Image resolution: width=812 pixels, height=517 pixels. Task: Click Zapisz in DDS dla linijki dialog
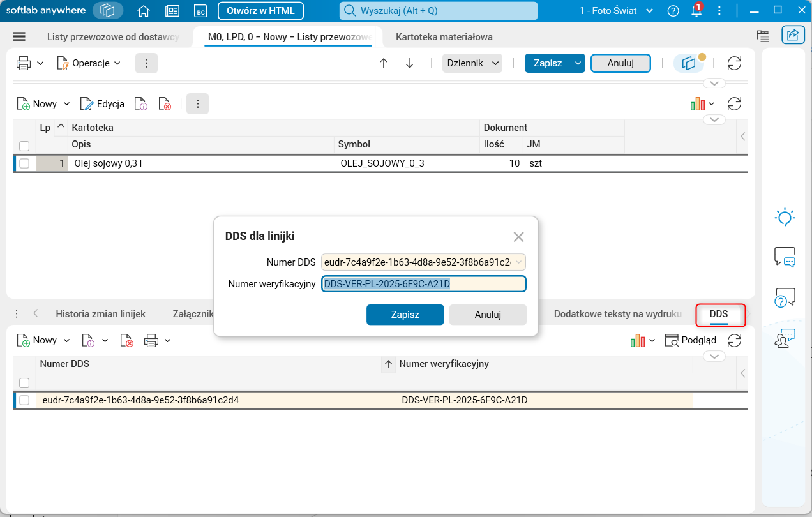[x=405, y=315]
